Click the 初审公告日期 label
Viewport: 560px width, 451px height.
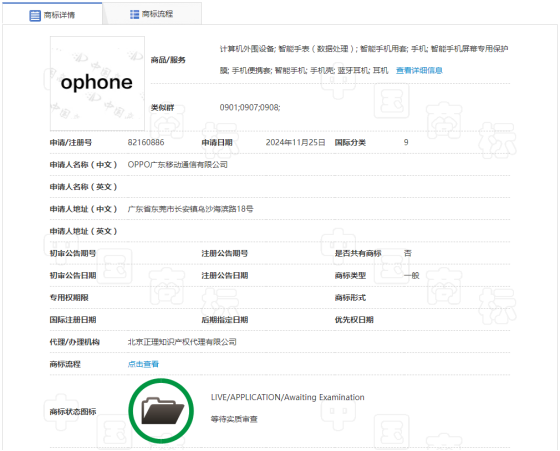click(73, 275)
